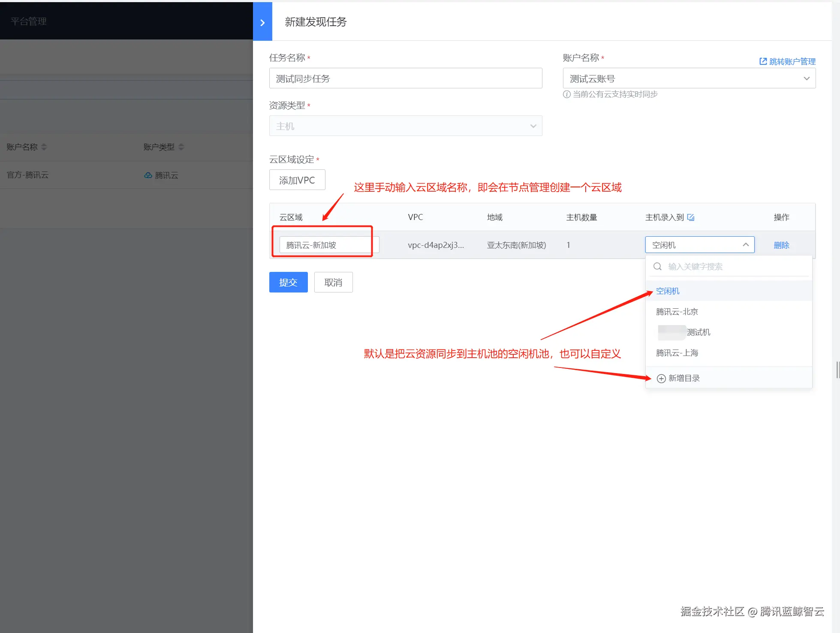Click the edit icon beside 主机录入到

point(690,217)
